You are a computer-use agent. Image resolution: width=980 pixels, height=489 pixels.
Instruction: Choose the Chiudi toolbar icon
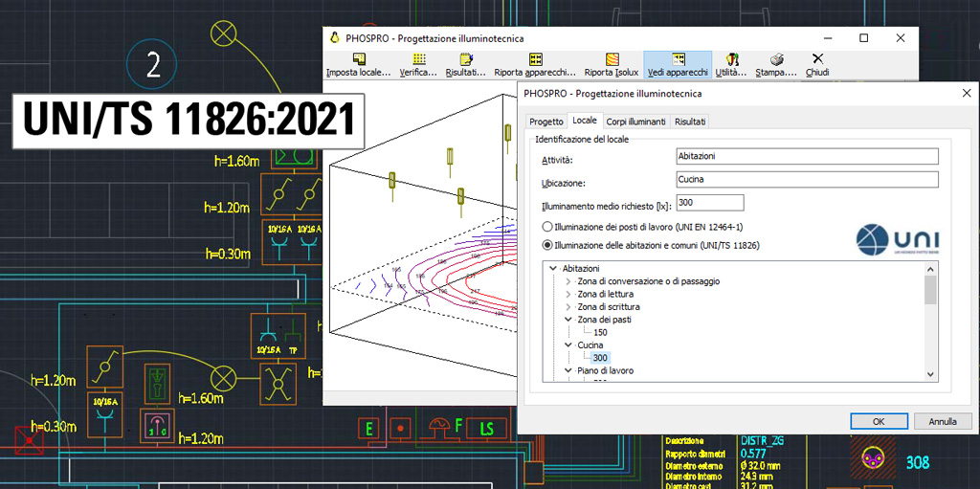point(817,65)
